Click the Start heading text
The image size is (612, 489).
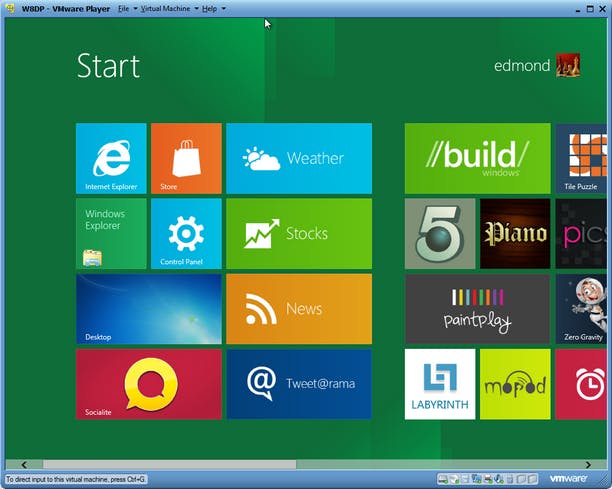coord(108,66)
